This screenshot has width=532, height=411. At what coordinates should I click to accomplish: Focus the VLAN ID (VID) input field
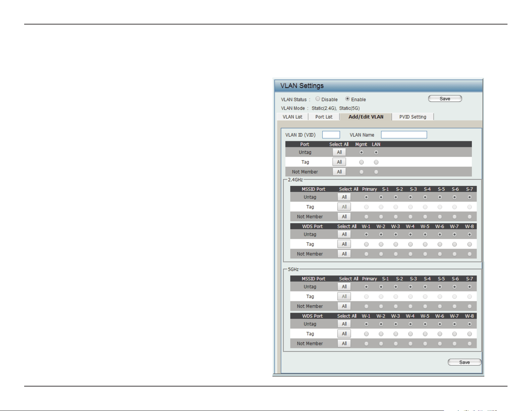(331, 135)
